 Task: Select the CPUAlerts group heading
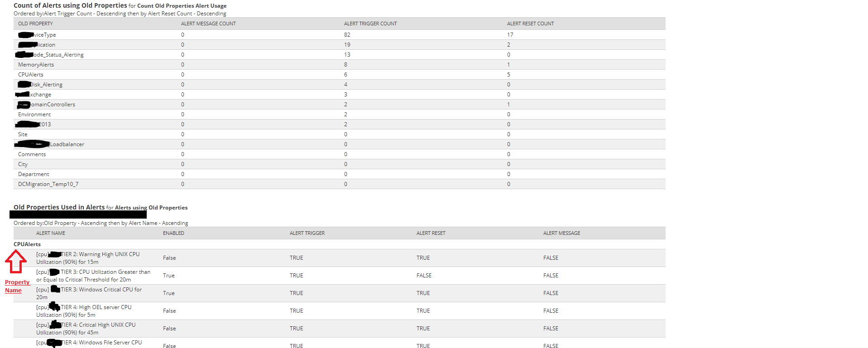pyautogui.click(x=27, y=244)
